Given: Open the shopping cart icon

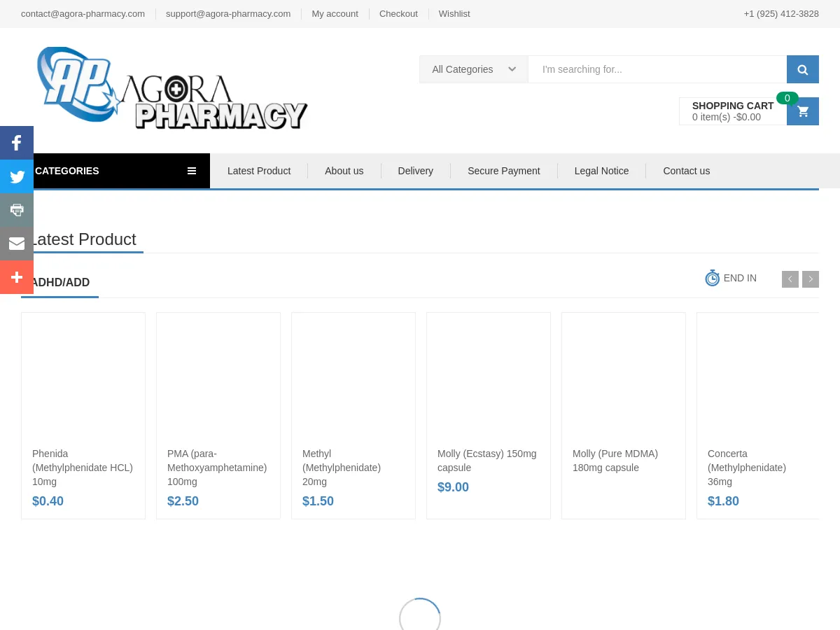Looking at the screenshot, I should (802, 111).
